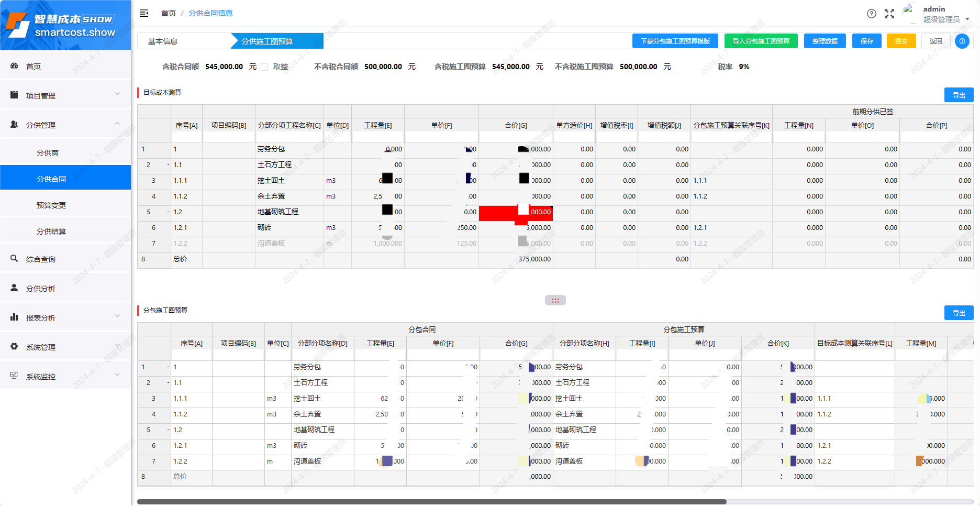Toggle the 取整 checkbox
980x506 pixels.
pos(264,67)
